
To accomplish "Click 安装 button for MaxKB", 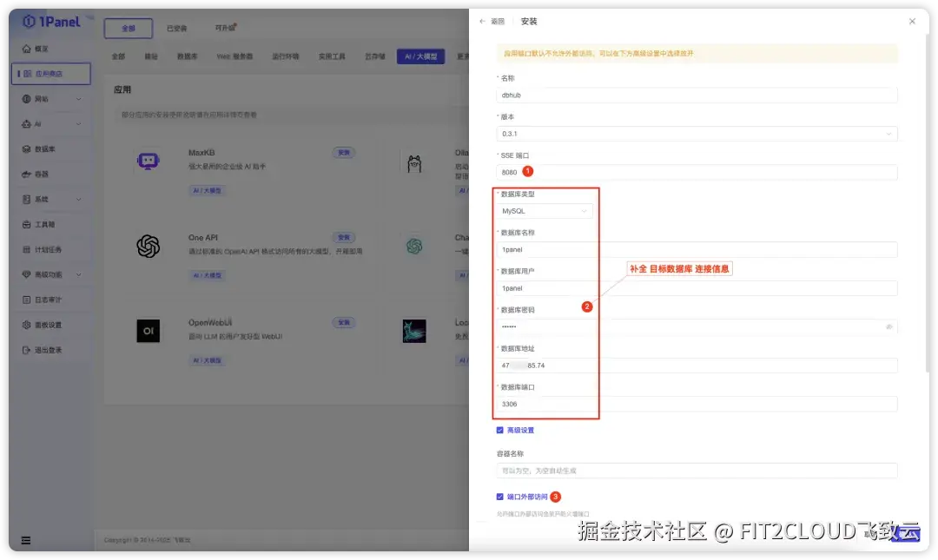I will 344,153.
